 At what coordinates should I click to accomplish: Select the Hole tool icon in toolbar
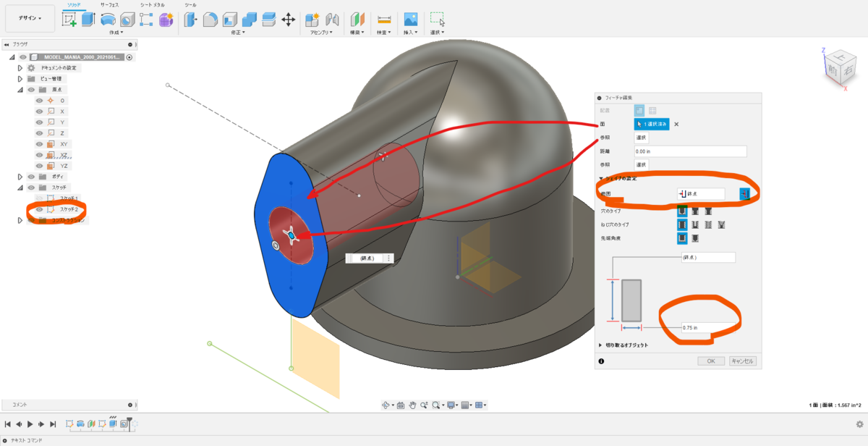(127, 20)
